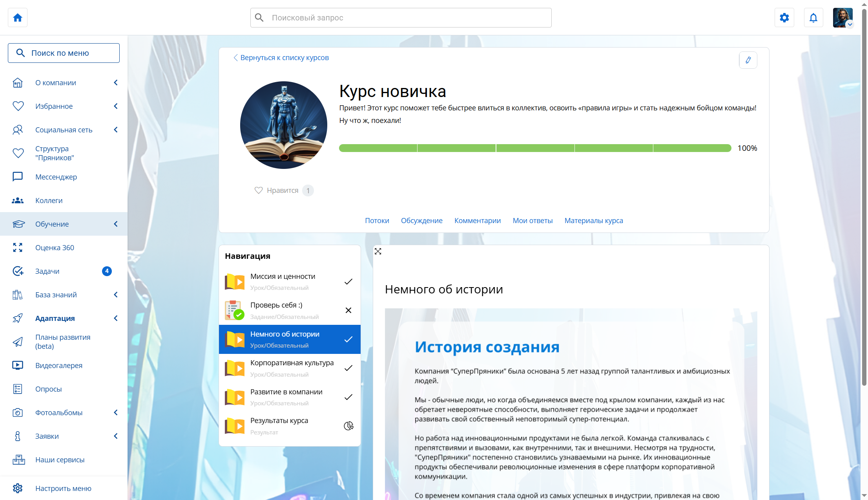Screen dimensions: 868x500
Task: Open Настроить меню at sidebar bottom
Action: pos(64,488)
